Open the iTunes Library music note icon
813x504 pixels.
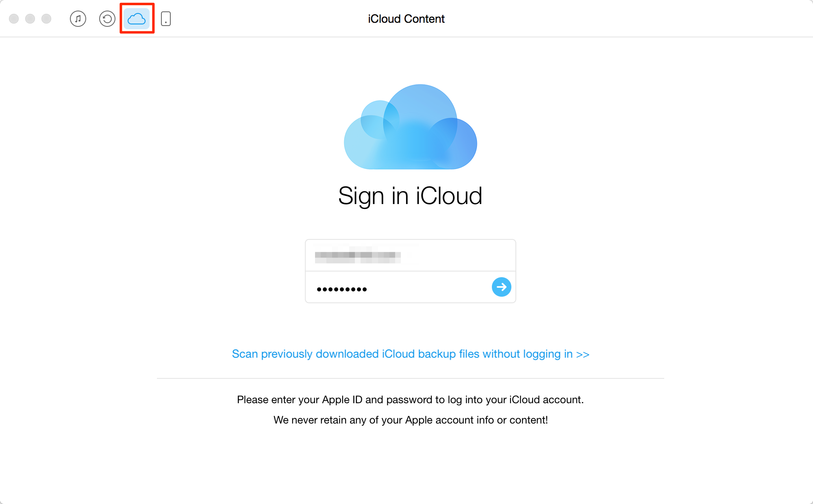78,19
